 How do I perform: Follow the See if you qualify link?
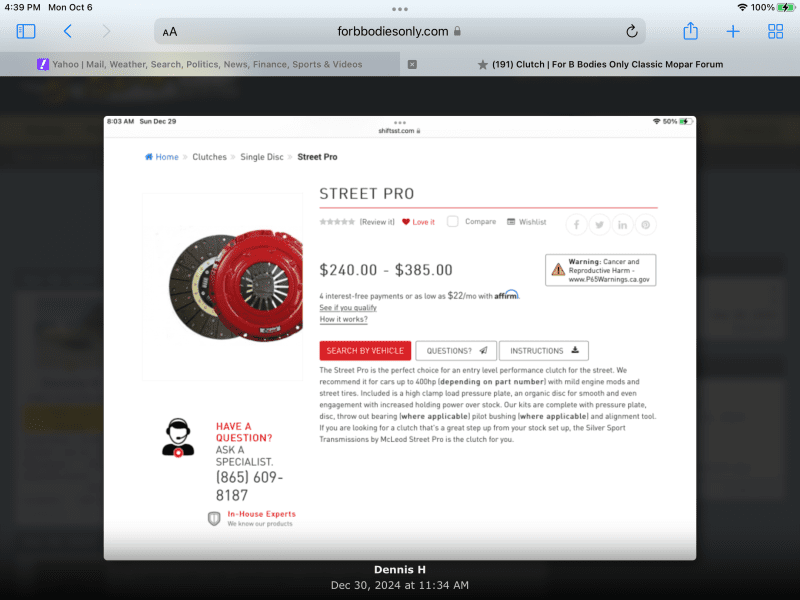click(x=348, y=308)
